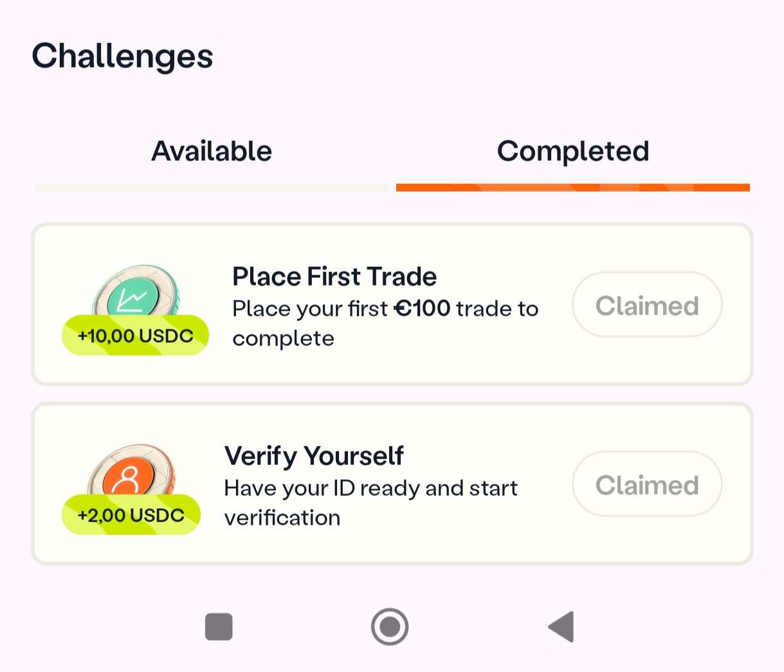The height and width of the screenshot is (672, 784).
Task: Select the Completed tab
Action: 572,152
